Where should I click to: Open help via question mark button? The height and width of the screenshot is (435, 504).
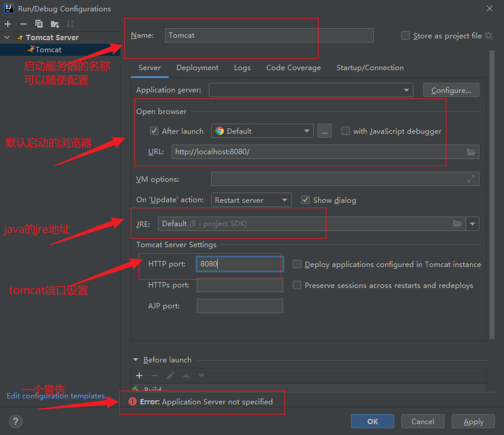tap(16, 421)
